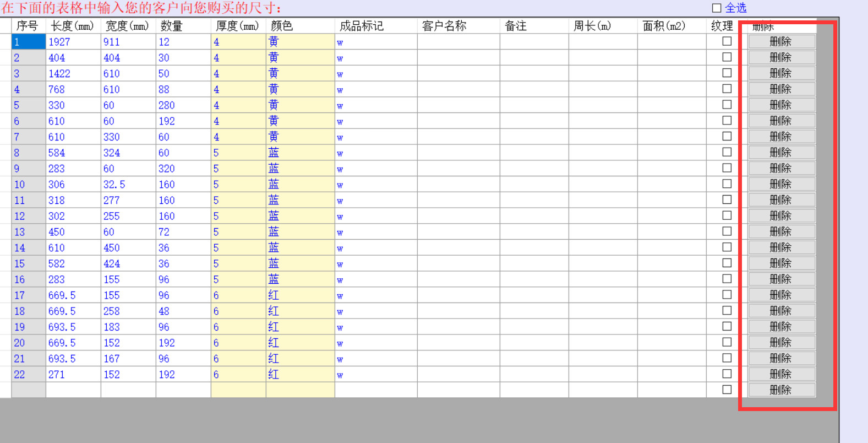
Task: Enable the 全选 select-all checkbox
Action: (x=717, y=8)
